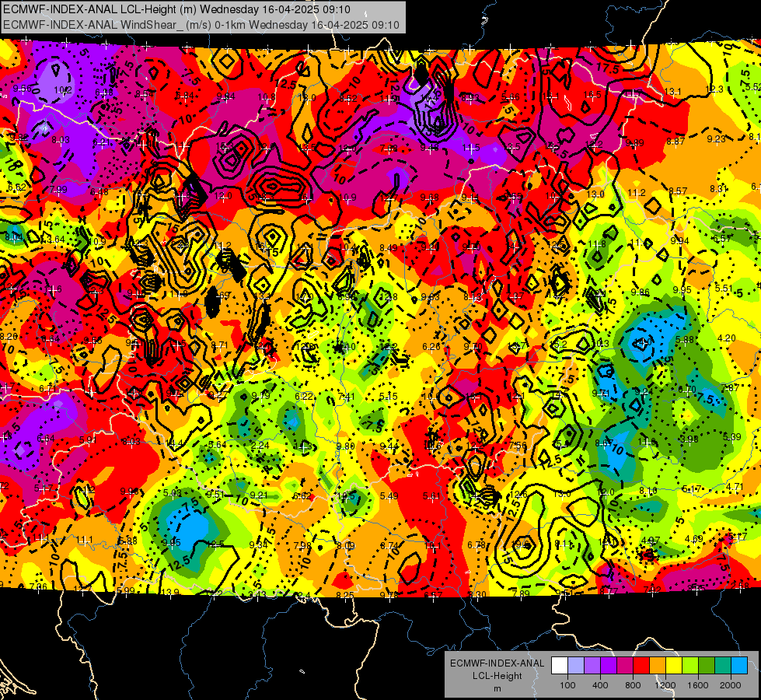Click the grid value 11.2
Image resolution: width=761 pixels, height=700 pixels.
pos(637,193)
